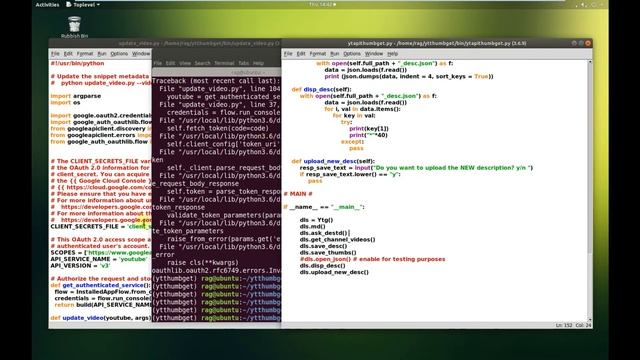Open Window menu in ytapithumbget.py window
Viewport: 640px width, 360px height.
[x=373, y=54]
